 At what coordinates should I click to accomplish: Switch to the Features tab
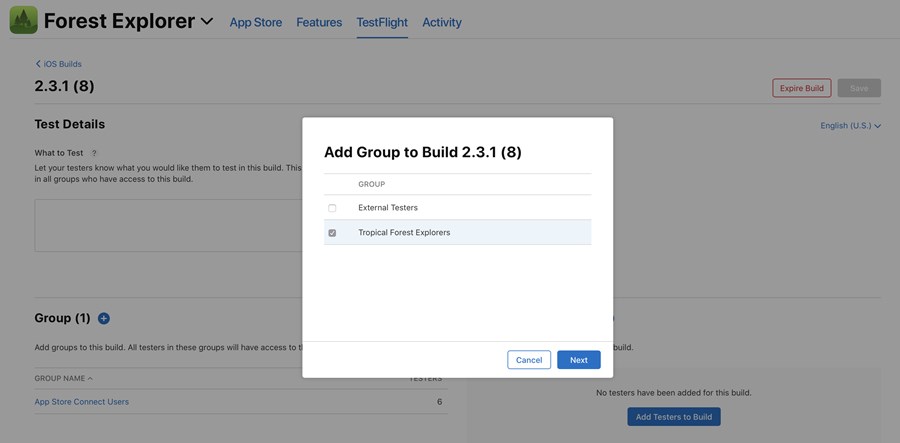click(x=319, y=22)
